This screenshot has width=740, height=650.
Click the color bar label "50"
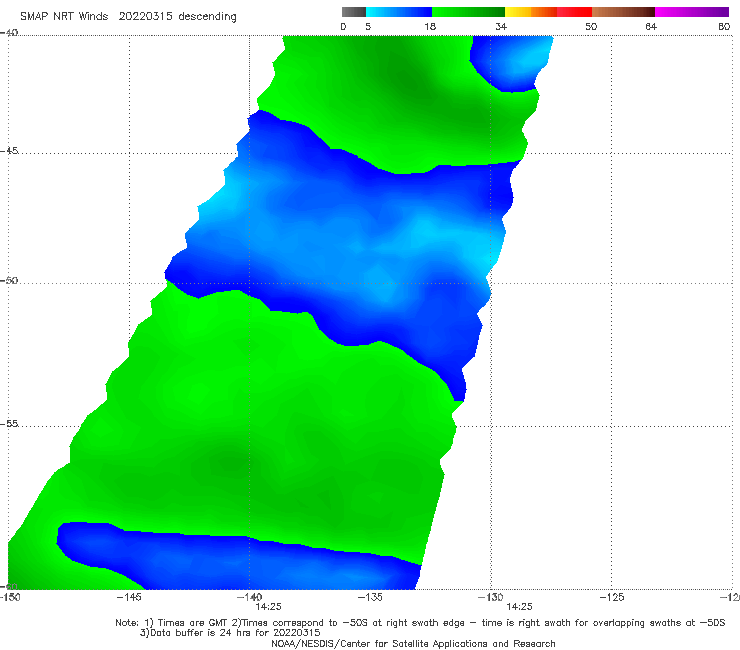[x=591, y=26]
